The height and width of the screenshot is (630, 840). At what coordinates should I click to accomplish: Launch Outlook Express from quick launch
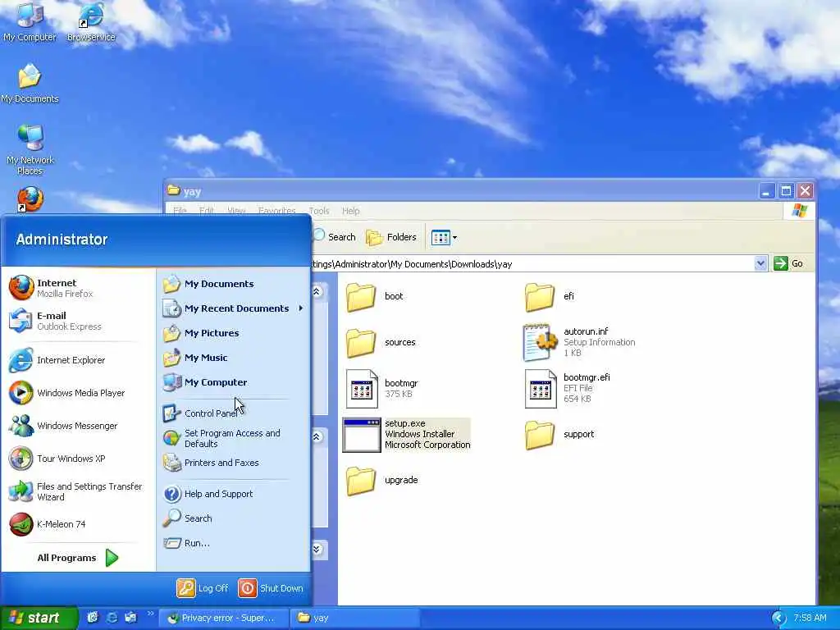[130, 618]
